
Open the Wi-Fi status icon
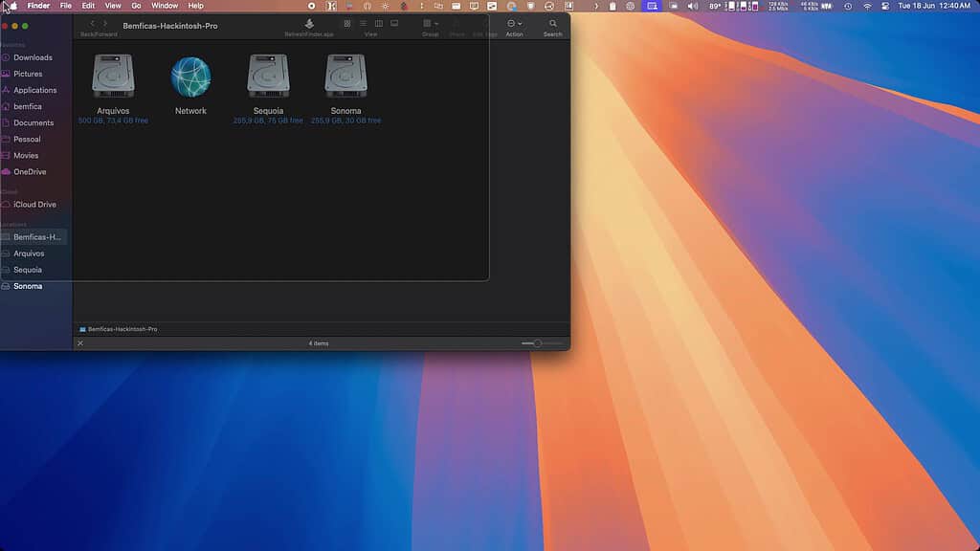coord(868,6)
